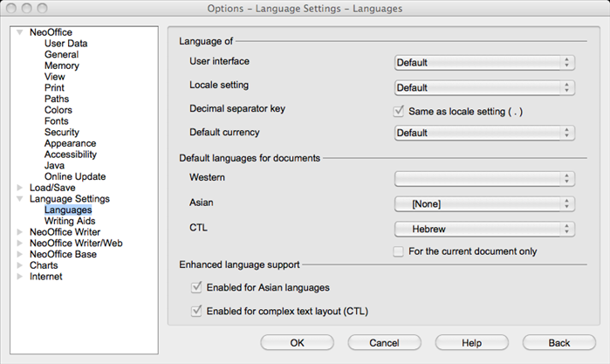This screenshot has height=364, width=610.
Task: Expand the NeoOffice Writer tree node
Action: pos(19,232)
